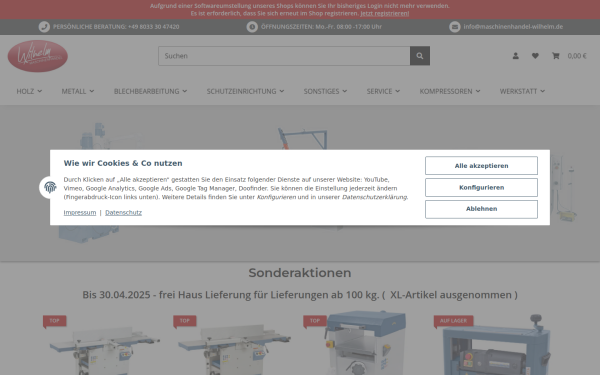Click the opening hours clock icon
The height and width of the screenshot is (375, 600).
tap(252, 27)
